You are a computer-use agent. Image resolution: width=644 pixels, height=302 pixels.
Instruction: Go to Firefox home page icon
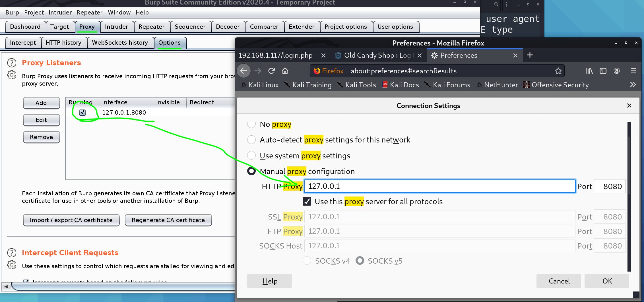point(285,71)
